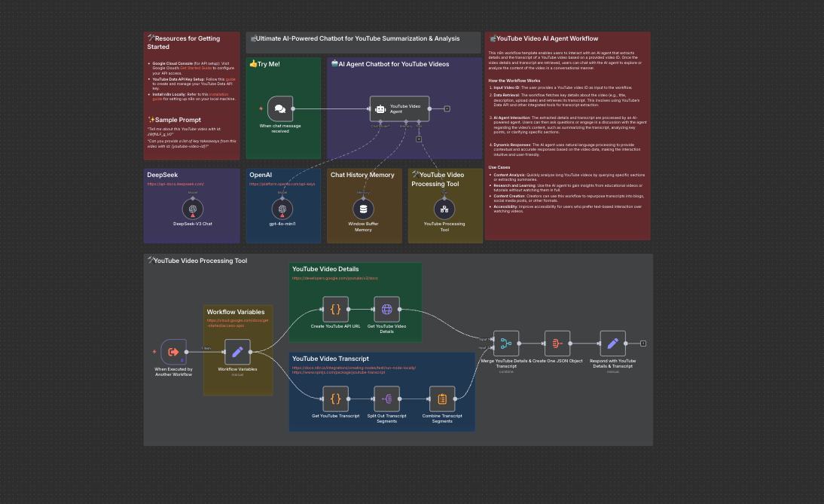The width and height of the screenshot is (824, 504).
Task: Open the developers.google.com YouTube v3 docs link
Action: pos(335,278)
